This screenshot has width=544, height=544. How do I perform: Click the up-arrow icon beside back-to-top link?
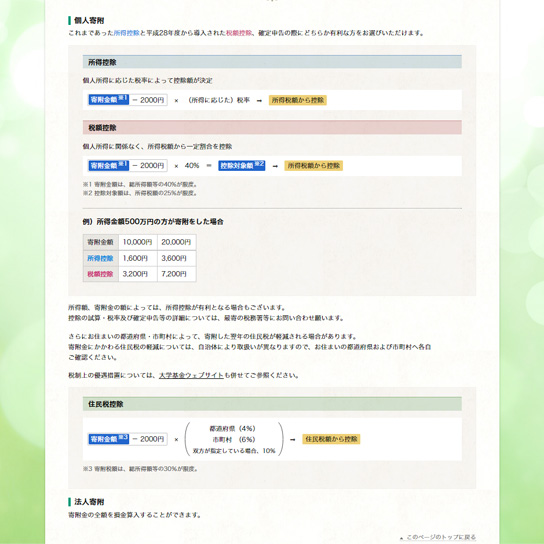[401, 538]
